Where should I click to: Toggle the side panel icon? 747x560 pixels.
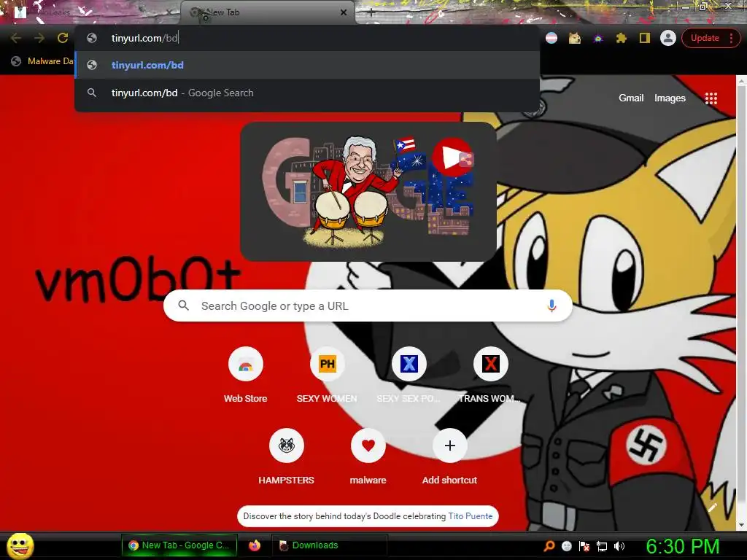click(645, 38)
